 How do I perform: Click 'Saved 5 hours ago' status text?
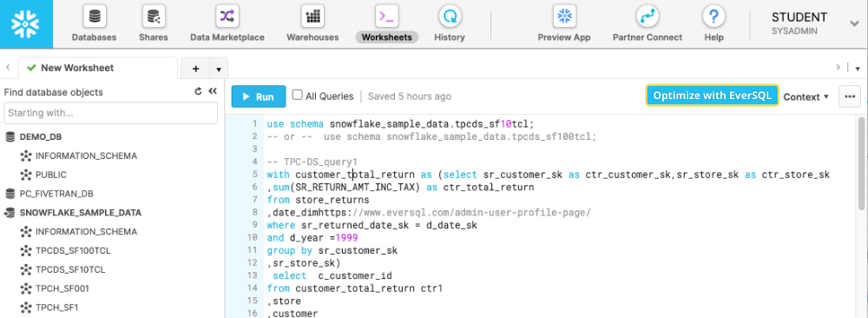click(x=410, y=96)
